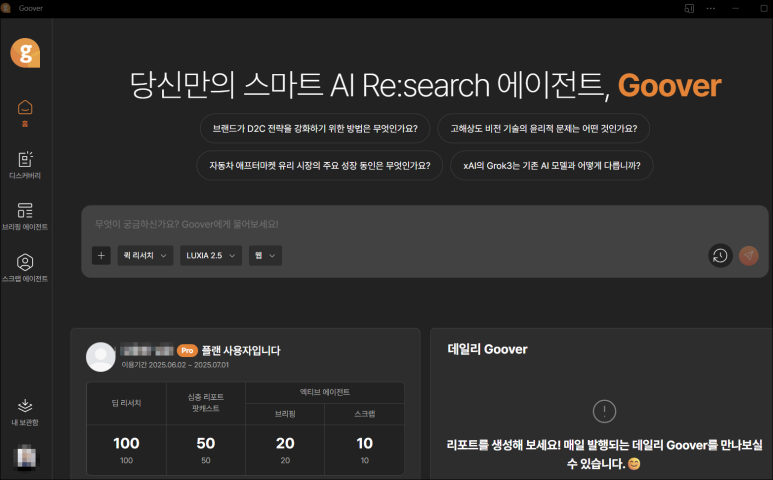Click the plus attach button in the prompt box
This screenshot has width=773, height=480.
click(101, 255)
